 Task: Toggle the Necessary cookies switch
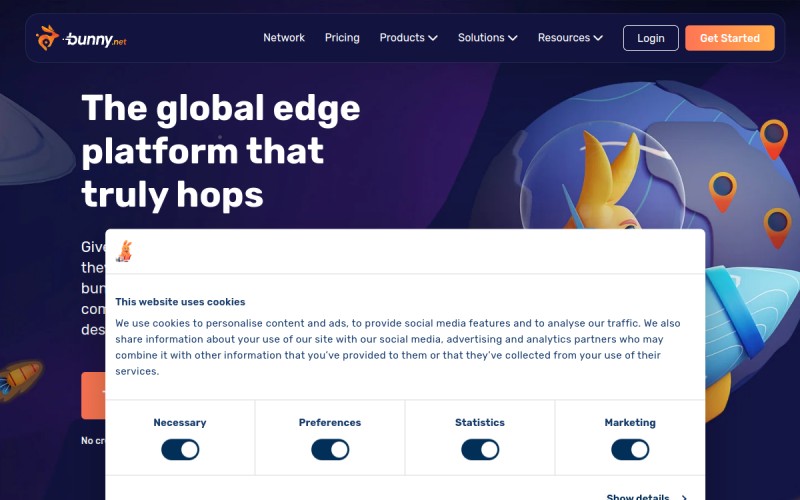[x=180, y=450]
